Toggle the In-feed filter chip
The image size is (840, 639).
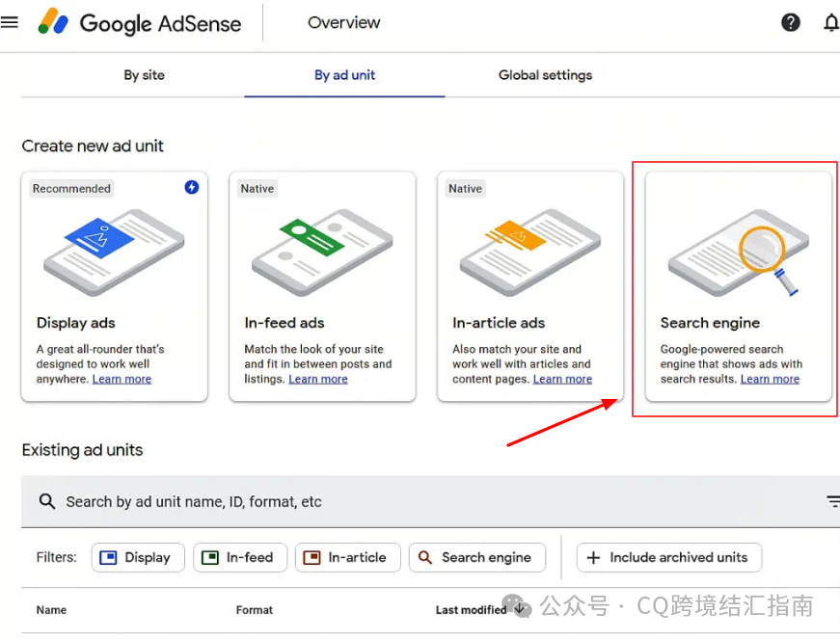click(240, 557)
